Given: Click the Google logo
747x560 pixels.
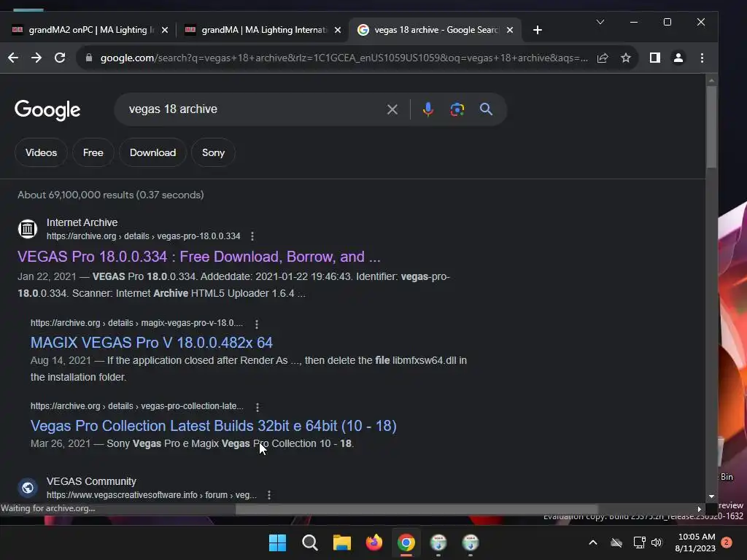Looking at the screenshot, I should [47, 110].
